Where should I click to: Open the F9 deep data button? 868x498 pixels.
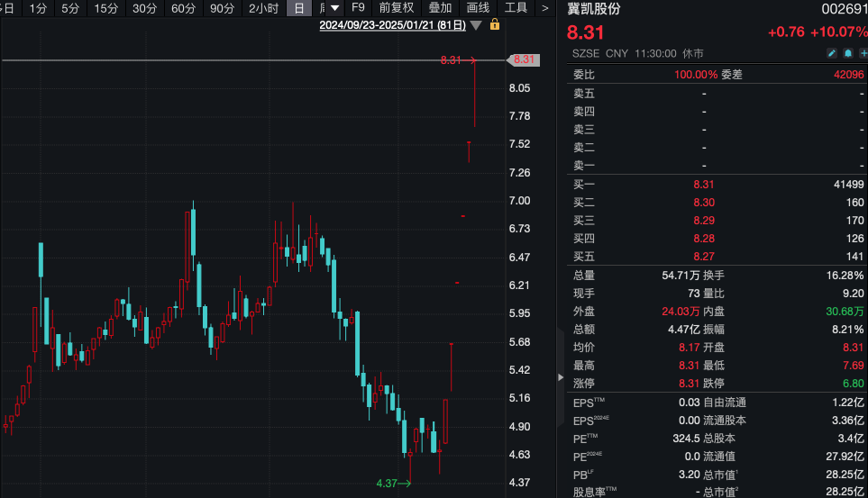click(x=358, y=8)
